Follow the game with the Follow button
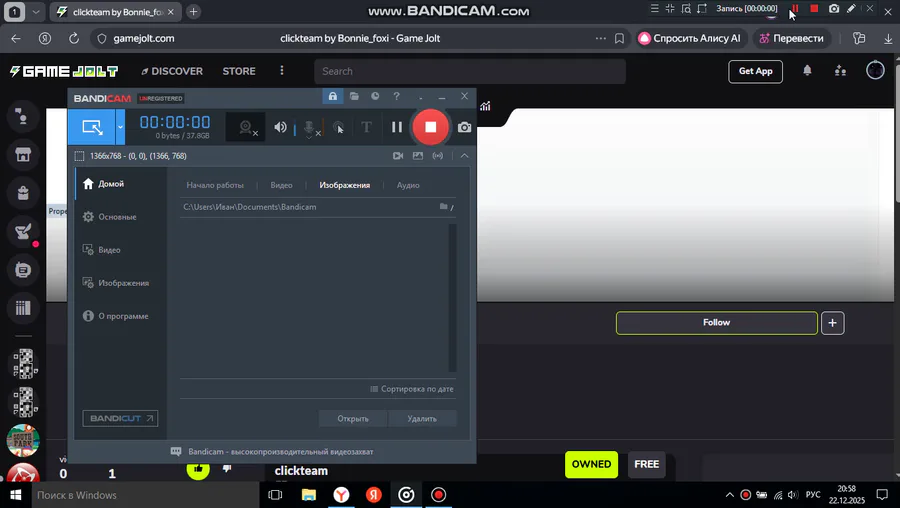The height and width of the screenshot is (508, 900). (x=716, y=323)
